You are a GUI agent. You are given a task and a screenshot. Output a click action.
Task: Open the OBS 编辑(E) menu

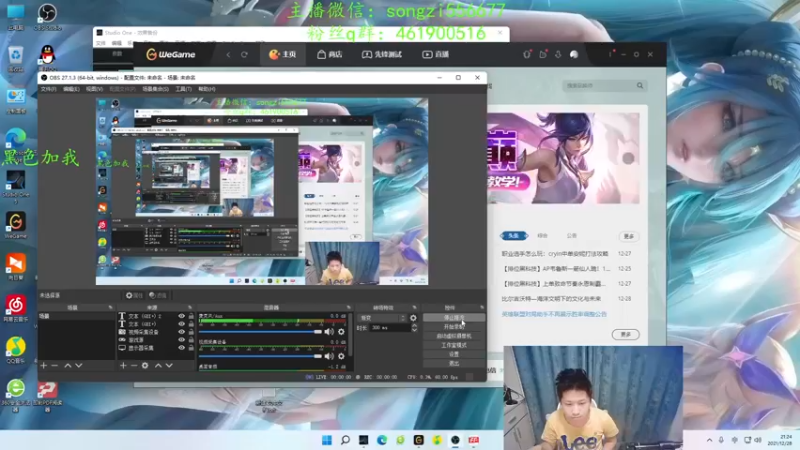[71, 89]
